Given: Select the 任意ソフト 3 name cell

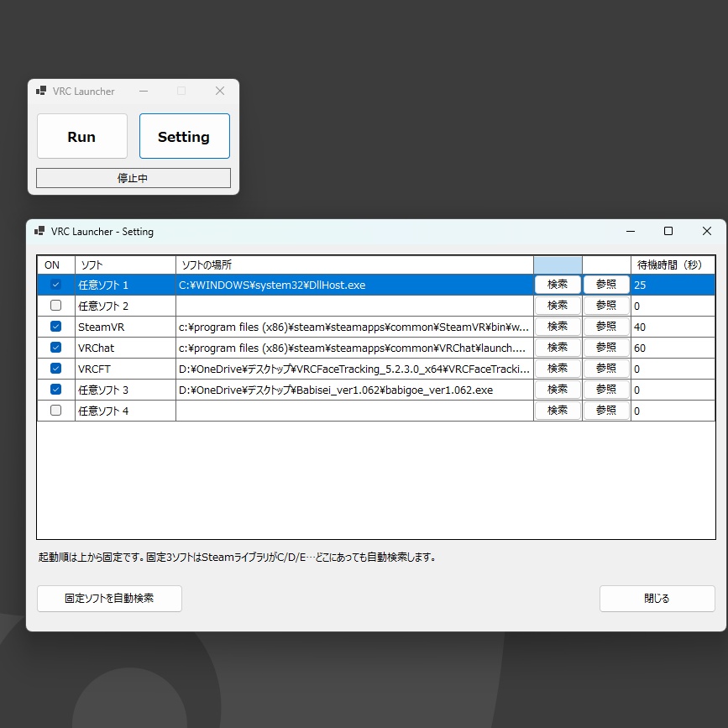Looking at the screenshot, I should click(125, 390).
